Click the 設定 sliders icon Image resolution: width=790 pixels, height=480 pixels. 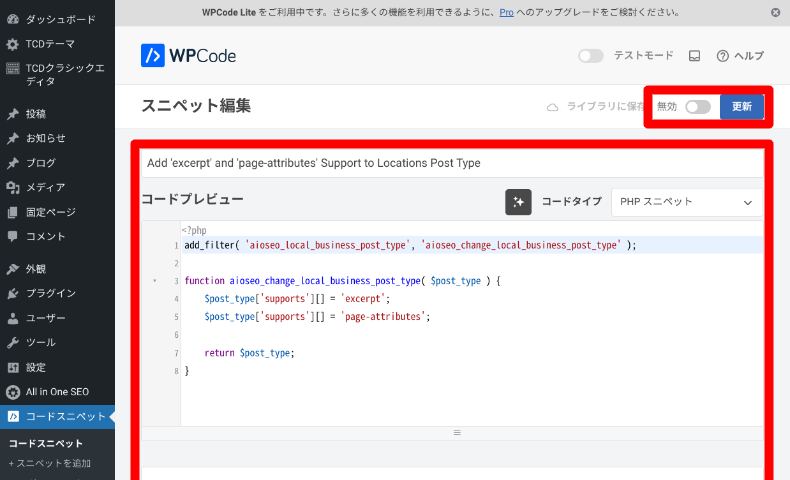coord(13,367)
